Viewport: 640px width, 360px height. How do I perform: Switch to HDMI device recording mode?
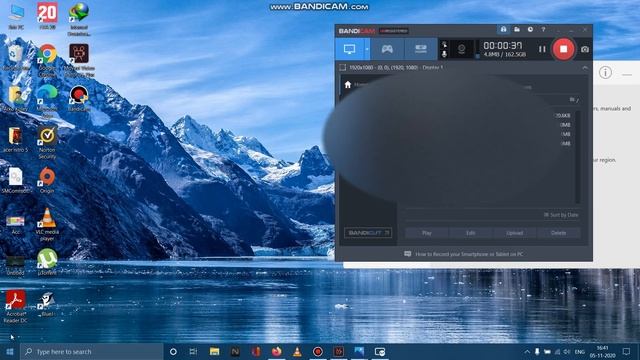[x=420, y=49]
